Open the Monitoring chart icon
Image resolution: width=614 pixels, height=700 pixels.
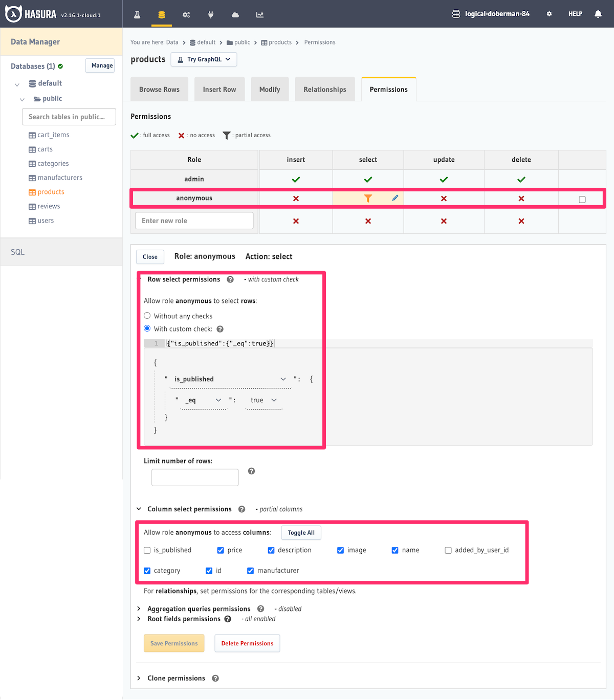click(x=260, y=15)
